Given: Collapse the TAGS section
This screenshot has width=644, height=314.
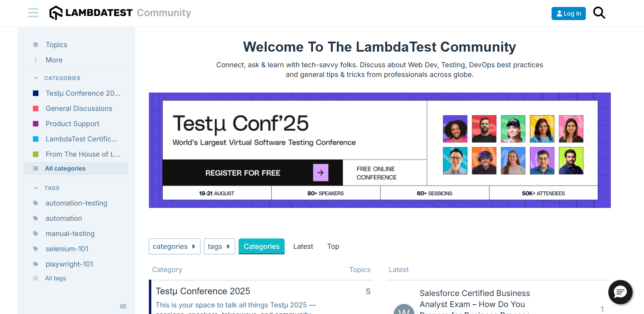Looking at the screenshot, I should pos(36,188).
